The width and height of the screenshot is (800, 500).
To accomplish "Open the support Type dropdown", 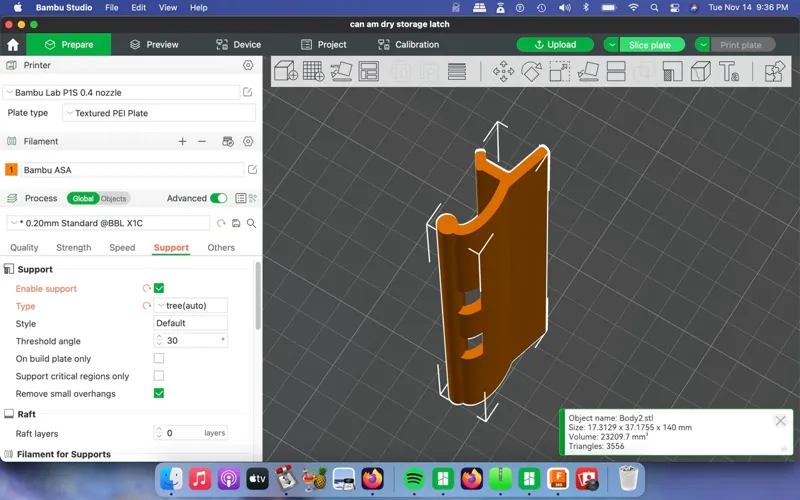I will (191, 306).
